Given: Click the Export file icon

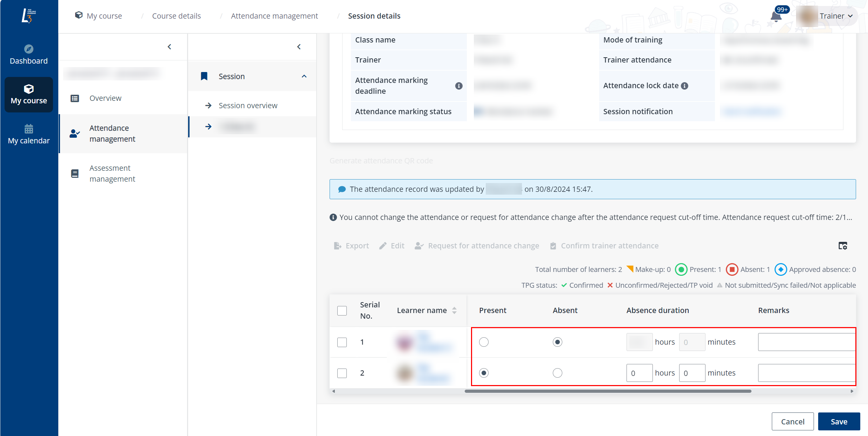Looking at the screenshot, I should (338, 246).
